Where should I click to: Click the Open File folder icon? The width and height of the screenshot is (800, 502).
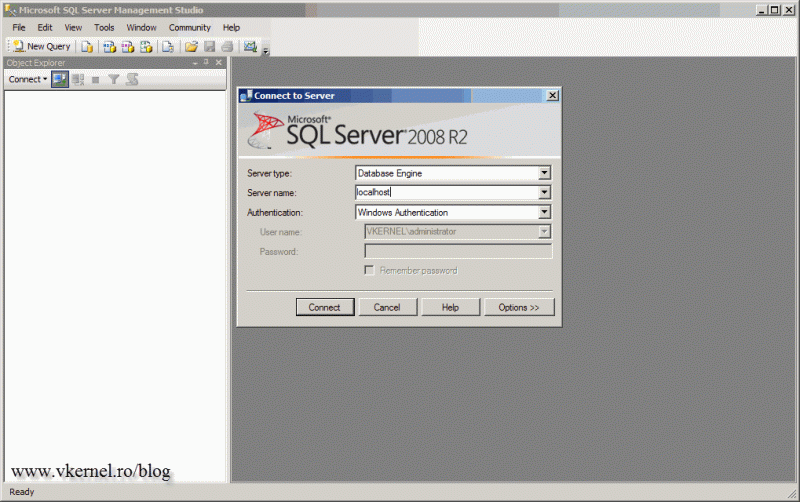[x=191, y=46]
